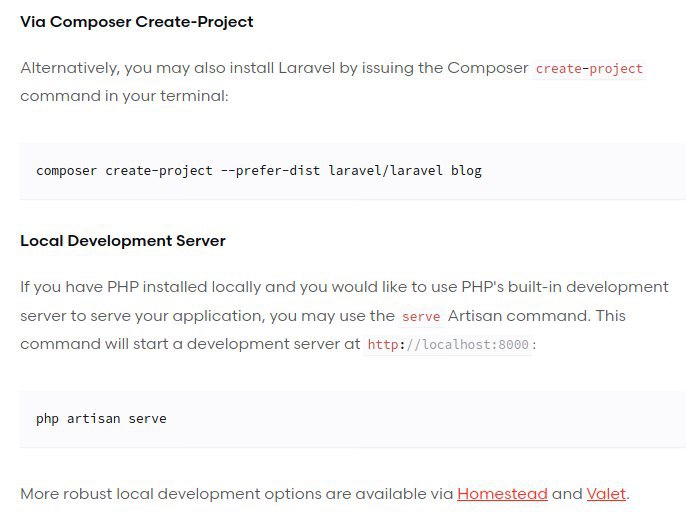
Task: Open the Homestead link
Action: click(502, 494)
